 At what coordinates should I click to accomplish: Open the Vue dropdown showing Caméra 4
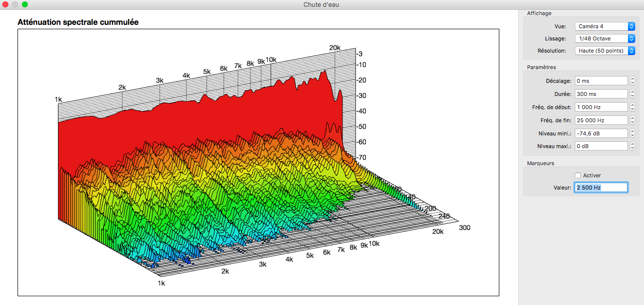pyautogui.click(x=605, y=26)
